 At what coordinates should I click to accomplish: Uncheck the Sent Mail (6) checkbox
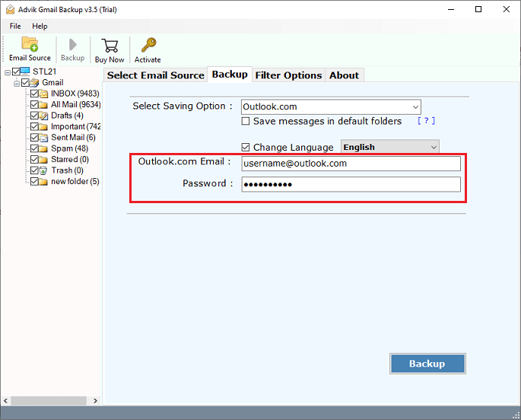point(34,138)
